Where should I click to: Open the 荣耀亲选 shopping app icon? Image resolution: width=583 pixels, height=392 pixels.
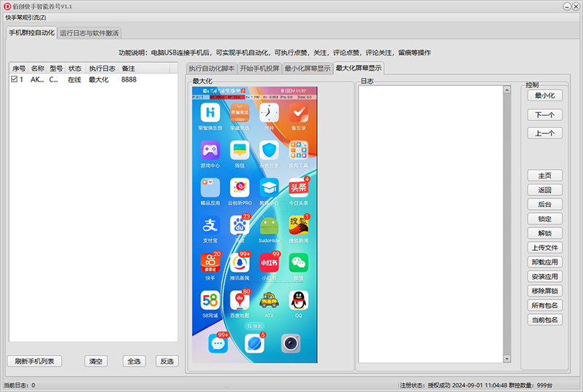pos(240,113)
